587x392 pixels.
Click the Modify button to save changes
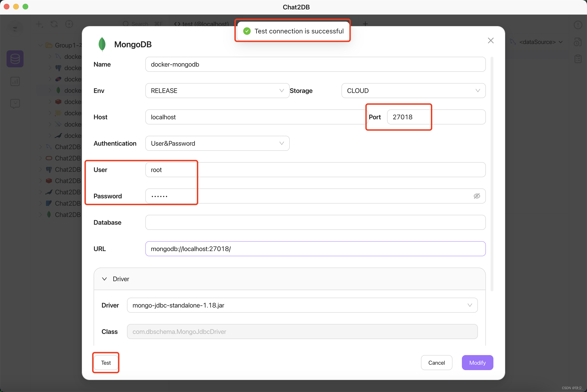pyautogui.click(x=477, y=363)
